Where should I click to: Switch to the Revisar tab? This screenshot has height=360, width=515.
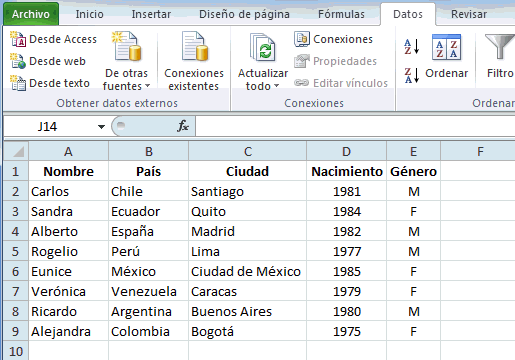coord(469,14)
